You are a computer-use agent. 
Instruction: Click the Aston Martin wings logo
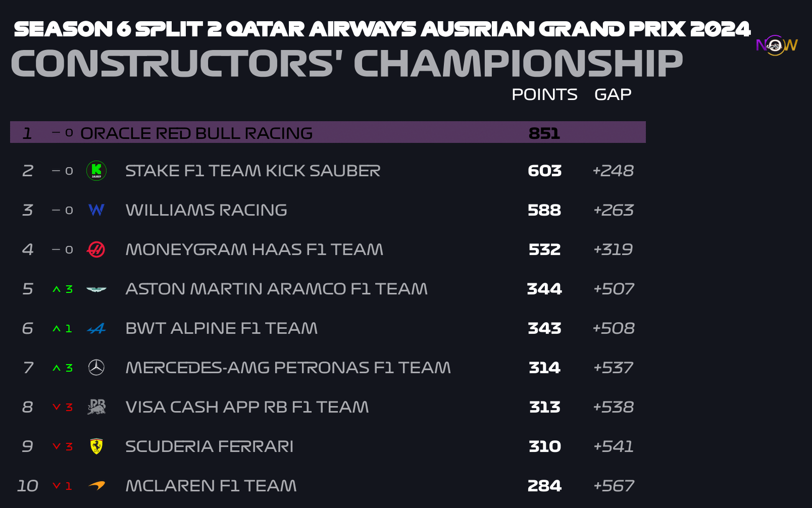pyautogui.click(x=96, y=289)
